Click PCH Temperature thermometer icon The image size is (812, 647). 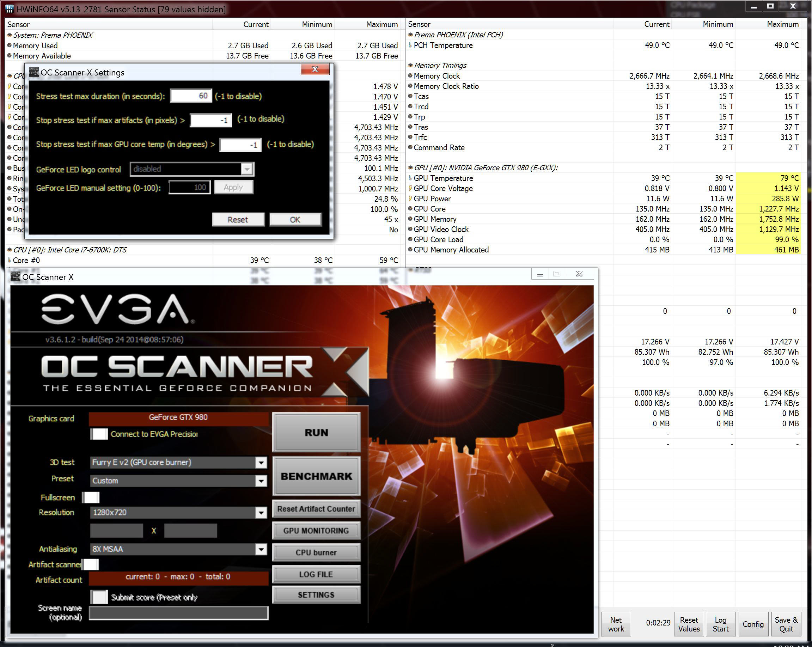point(410,45)
